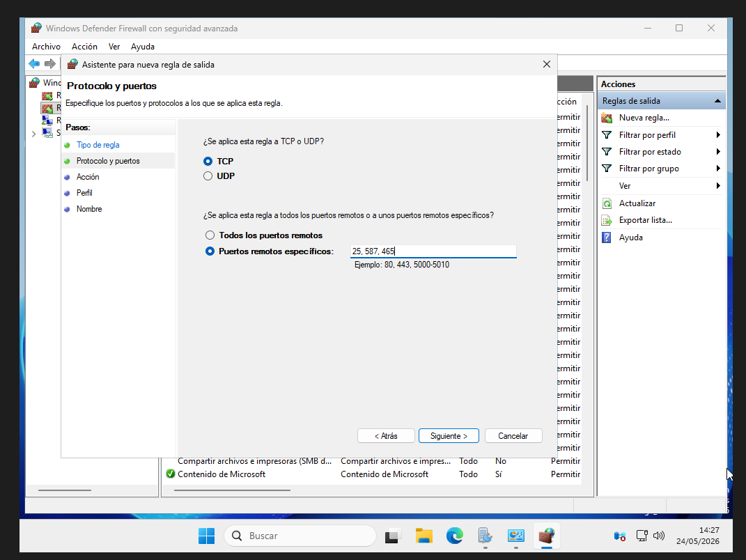Click the Nombre step in Pasos list
Viewport: 746px width, 560px height.
click(89, 209)
